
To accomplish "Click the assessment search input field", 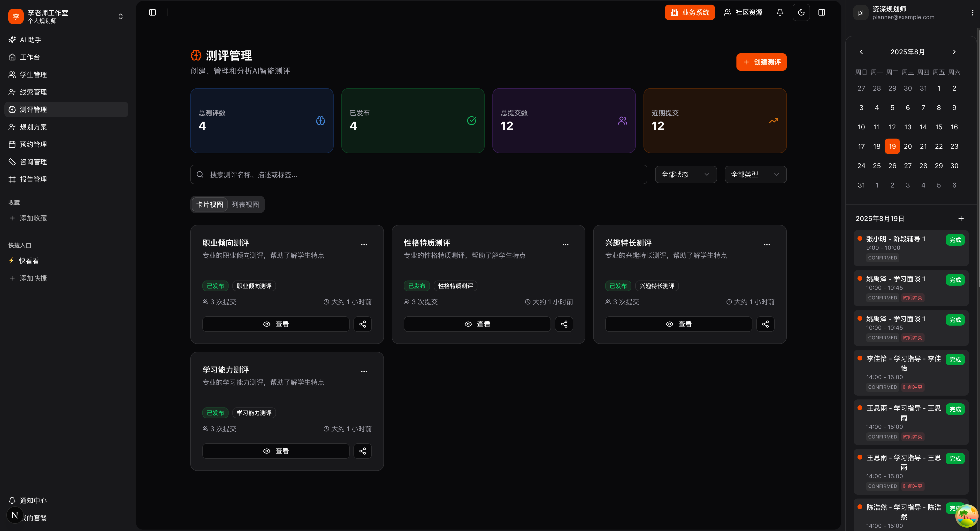I will tap(419, 174).
